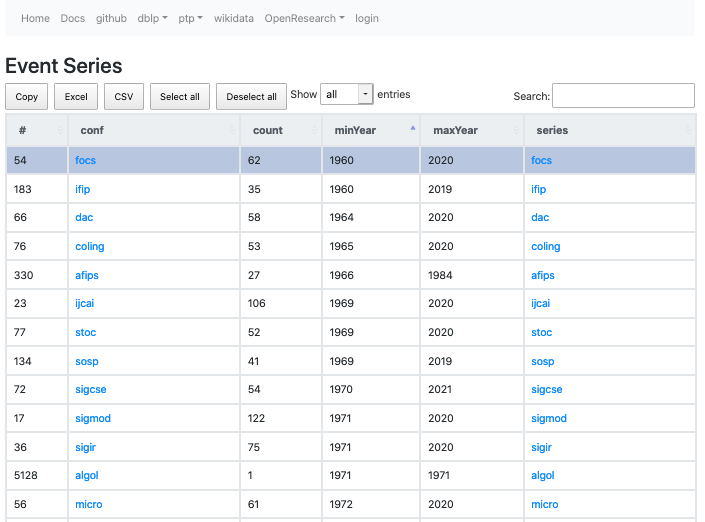Select count cell showing 122

(x=281, y=419)
